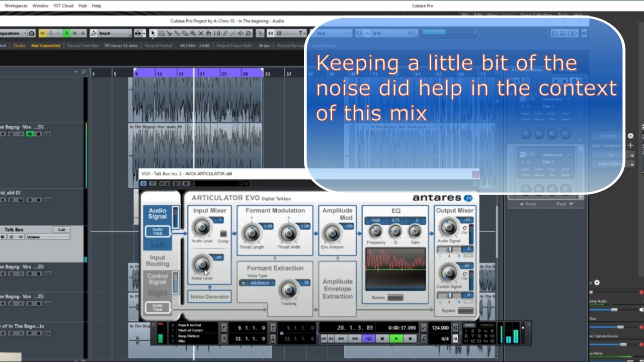
Task: Click the Record button in transport
Action: coord(410,338)
